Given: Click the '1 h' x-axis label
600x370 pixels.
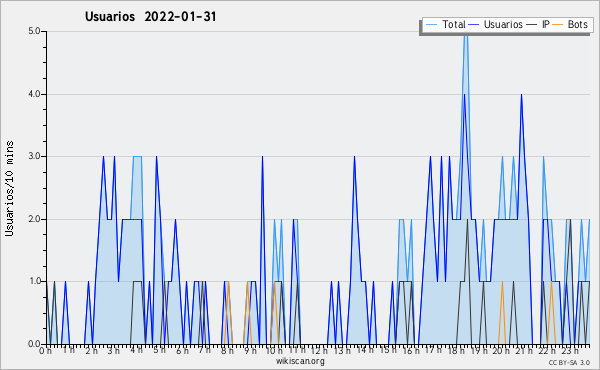Looking at the screenshot, I should (69, 350).
